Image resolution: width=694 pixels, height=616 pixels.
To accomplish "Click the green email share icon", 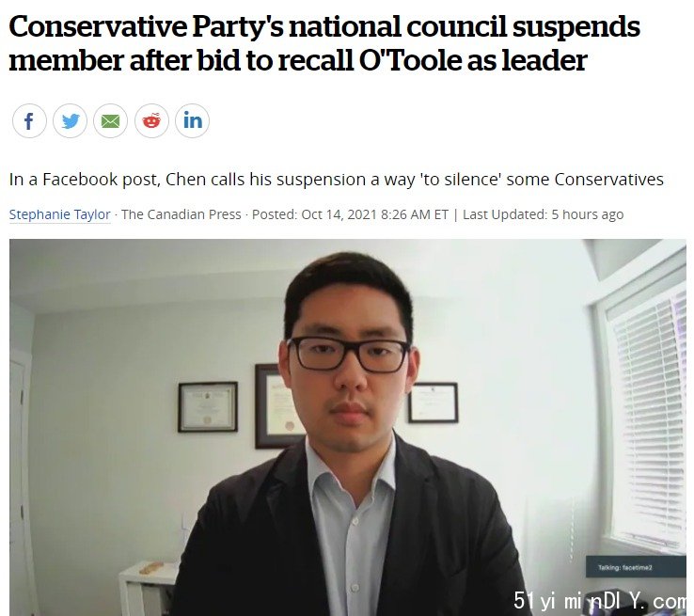I will (x=111, y=120).
